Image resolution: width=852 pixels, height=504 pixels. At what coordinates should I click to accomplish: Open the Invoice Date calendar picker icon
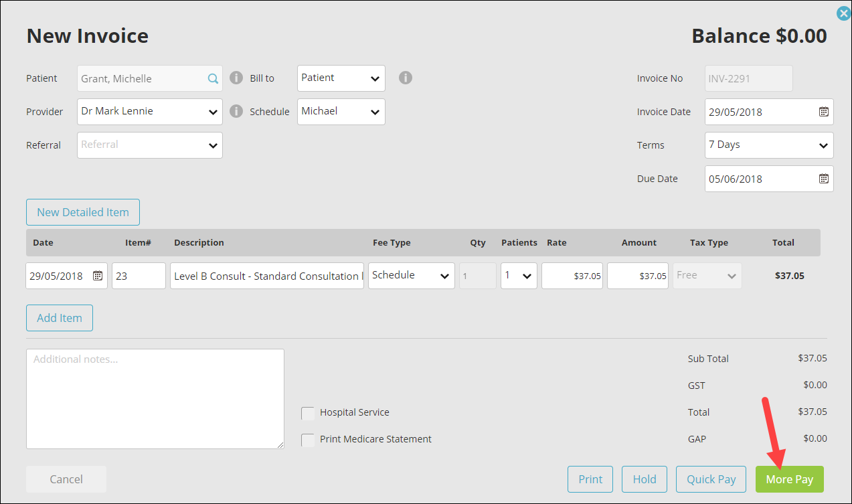(824, 112)
